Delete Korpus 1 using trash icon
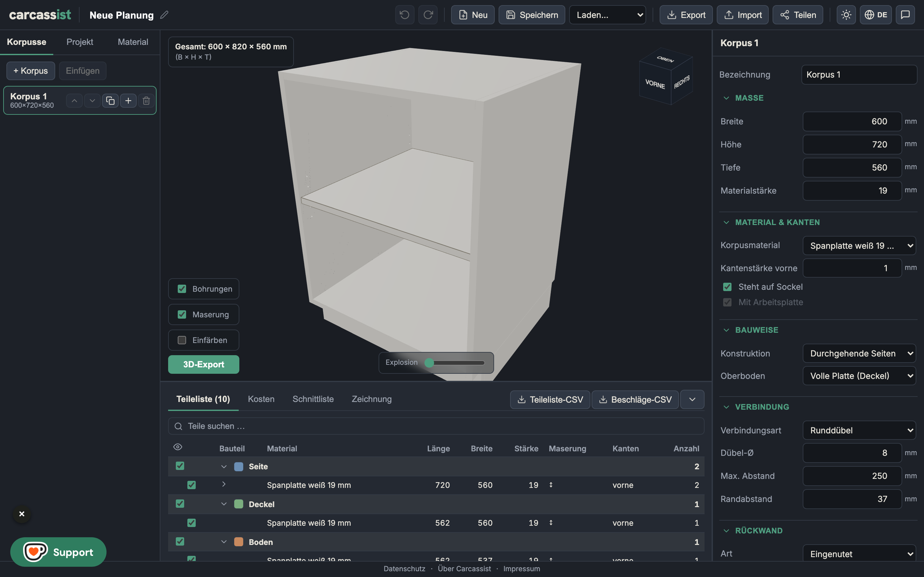Image resolution: width=924 pixels, height=577 pixels. [x=146, y=101]
